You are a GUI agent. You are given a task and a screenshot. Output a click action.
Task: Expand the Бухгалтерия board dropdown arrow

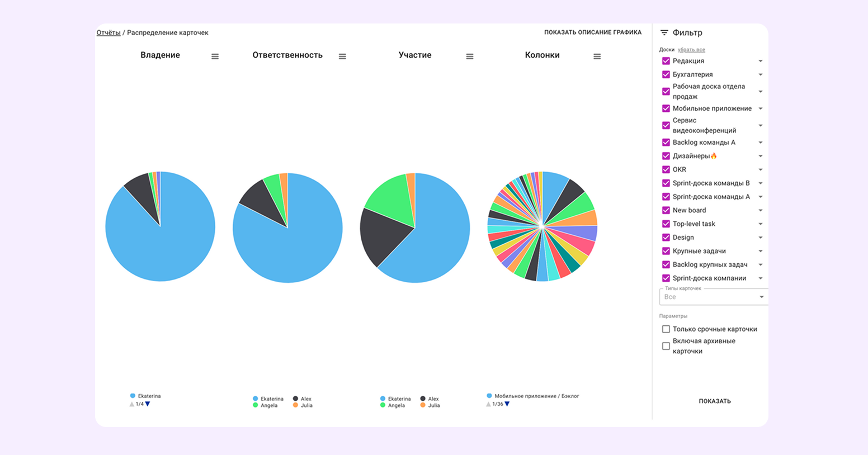pos(760,75)
